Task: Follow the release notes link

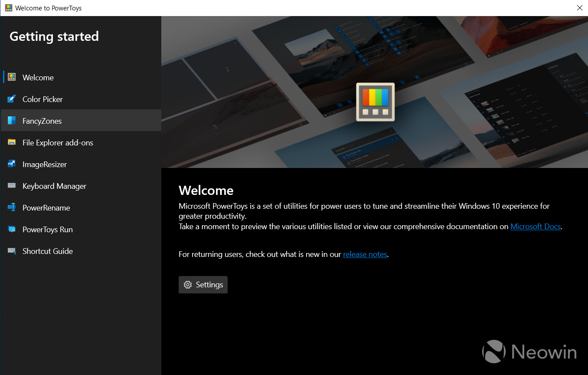Action: coord(365,254)
